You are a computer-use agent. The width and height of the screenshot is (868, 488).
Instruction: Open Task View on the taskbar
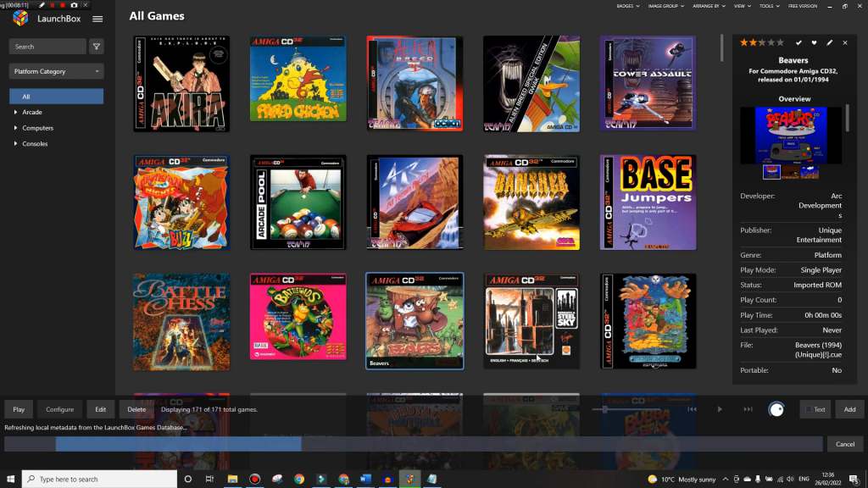[210, 479]
